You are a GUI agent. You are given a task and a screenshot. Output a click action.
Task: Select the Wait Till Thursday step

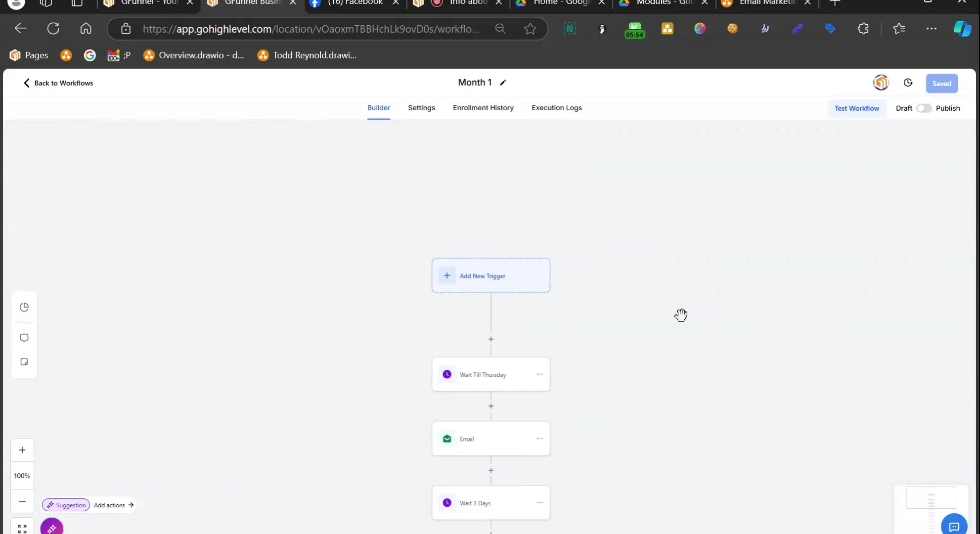pos(490,374)
